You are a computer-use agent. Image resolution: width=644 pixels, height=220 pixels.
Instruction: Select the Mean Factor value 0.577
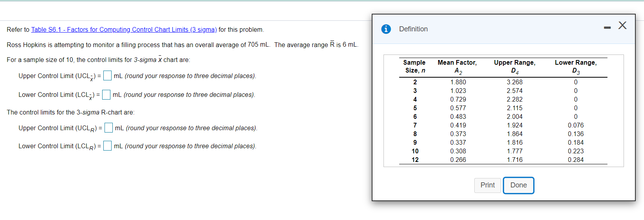pyautogui.click(x=458, y=108)
